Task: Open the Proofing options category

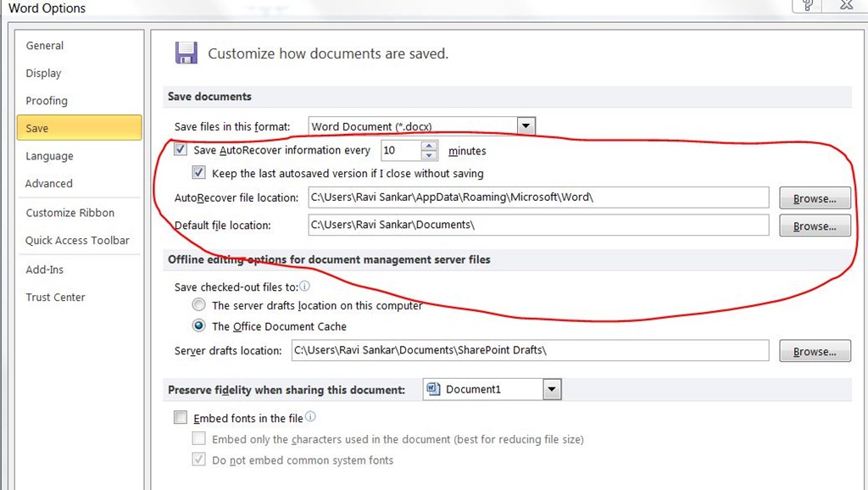Action: [47, 101]
